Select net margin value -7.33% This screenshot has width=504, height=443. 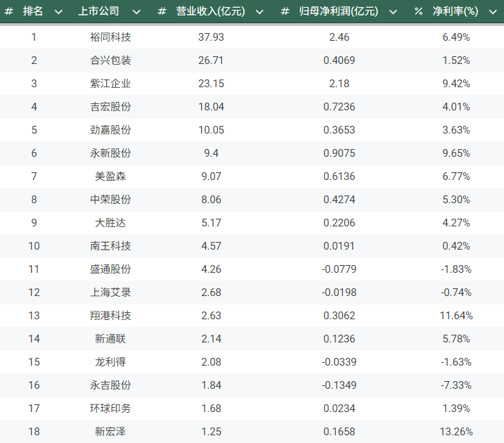[x=455, y=385]
